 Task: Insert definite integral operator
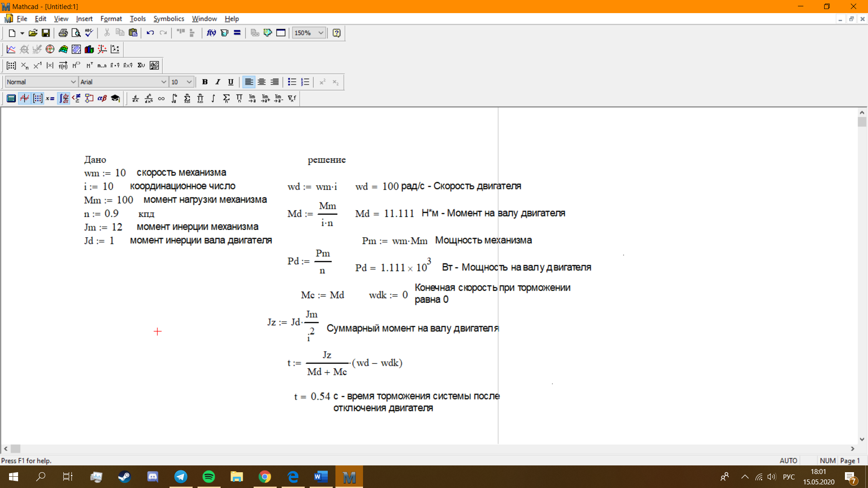[174, 99]
